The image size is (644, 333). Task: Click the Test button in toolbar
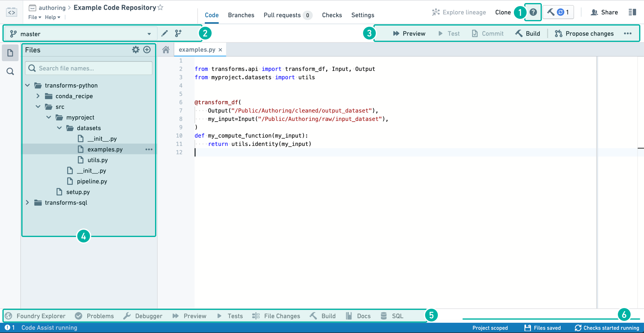click(449, 33)
